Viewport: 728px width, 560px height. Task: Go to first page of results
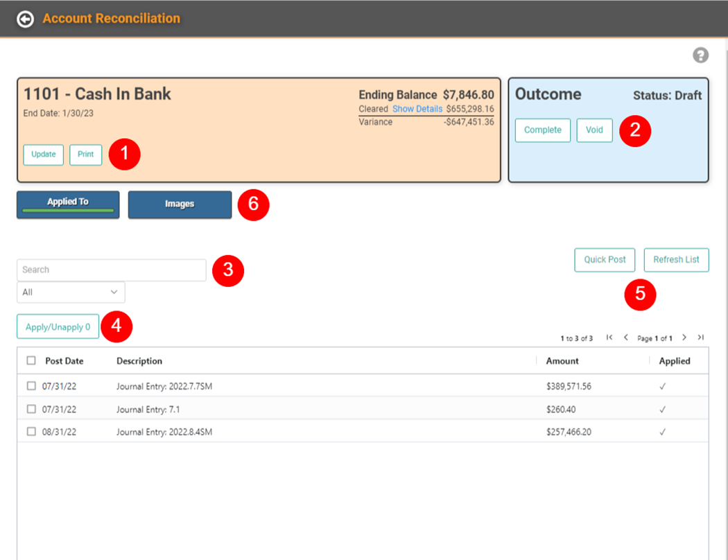pos(609,338)
